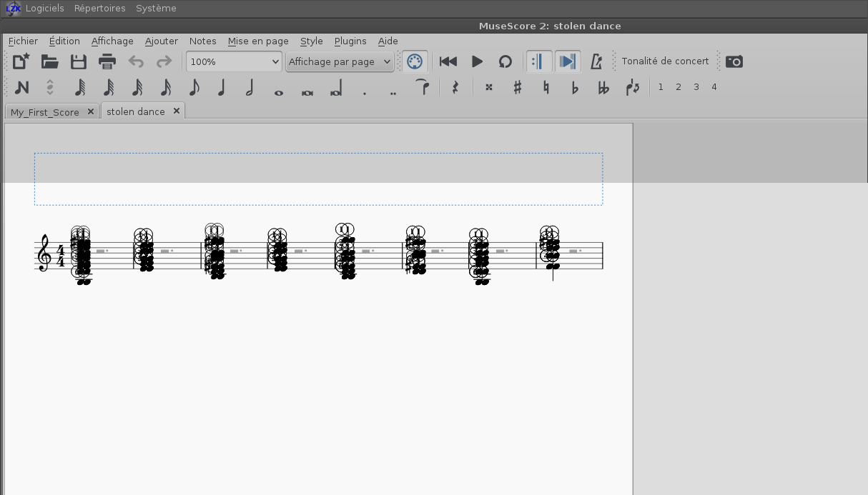Open the 100% zoom dropdown
Screen dimensions: 868x495
234,61
